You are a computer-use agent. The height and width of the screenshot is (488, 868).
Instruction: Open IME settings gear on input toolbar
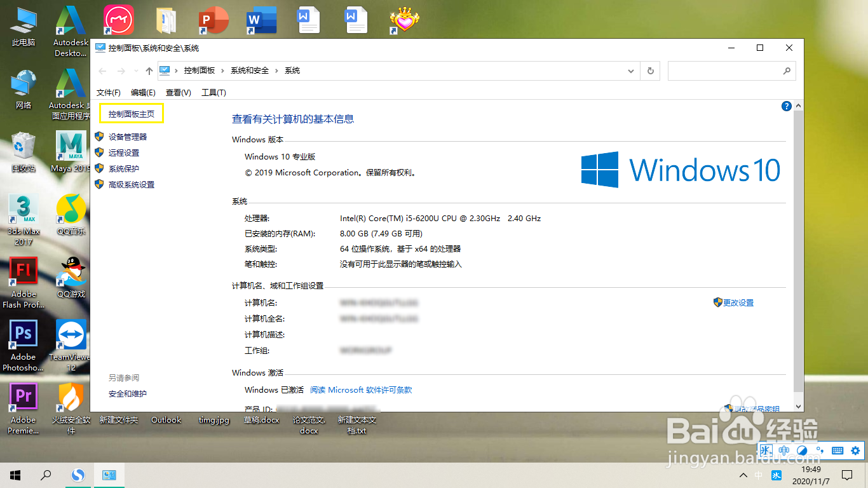point(855,451)
